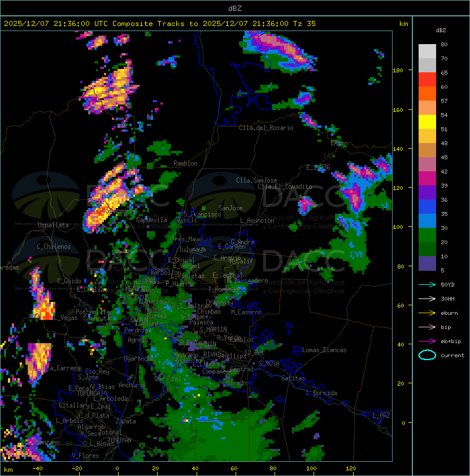Screen dimensions: 470x476
Task: Click the 'Tres_Mayo' place label
Action: coord(186,239)
